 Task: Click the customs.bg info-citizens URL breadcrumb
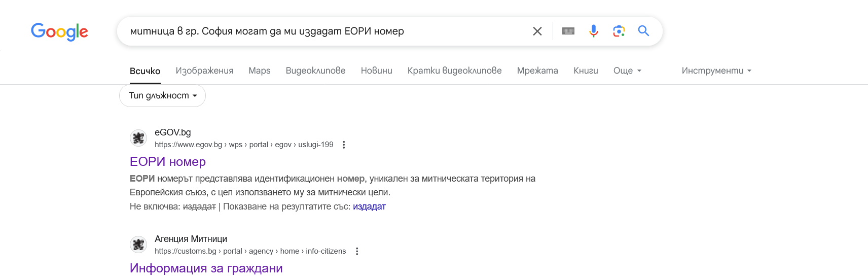click(250, 251)
